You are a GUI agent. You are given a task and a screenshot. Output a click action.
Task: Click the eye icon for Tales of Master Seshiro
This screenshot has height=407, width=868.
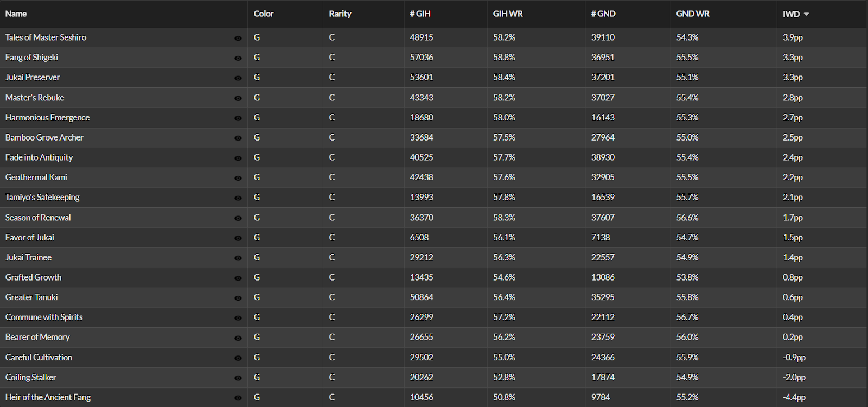click(x=238, y=38)
